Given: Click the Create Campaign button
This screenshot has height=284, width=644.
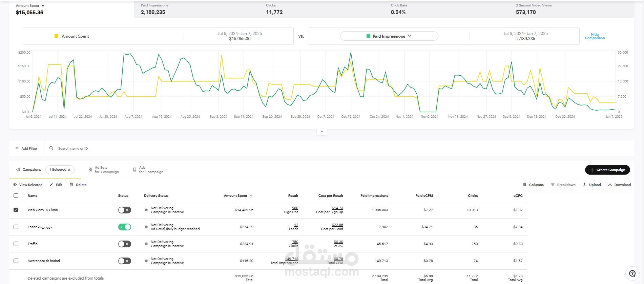Looking at the screenshot, I should pyautogui.click(x=607, y=170).
